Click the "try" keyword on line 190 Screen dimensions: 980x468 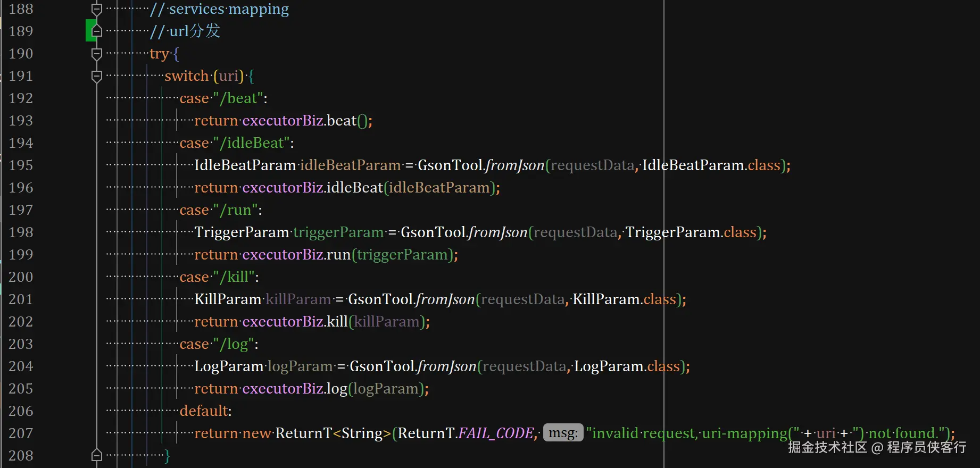click(159, 54)
